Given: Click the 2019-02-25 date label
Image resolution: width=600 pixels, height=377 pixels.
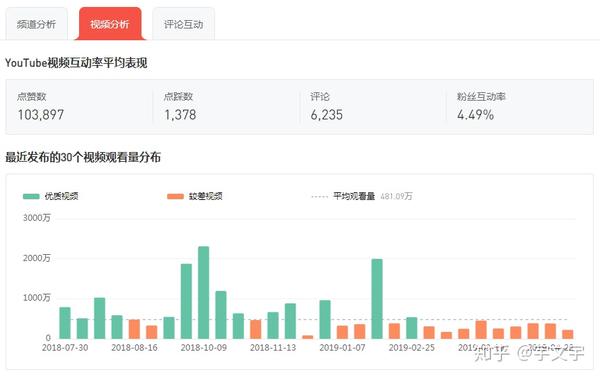Looking at the screenshot, I should (412, 348).
